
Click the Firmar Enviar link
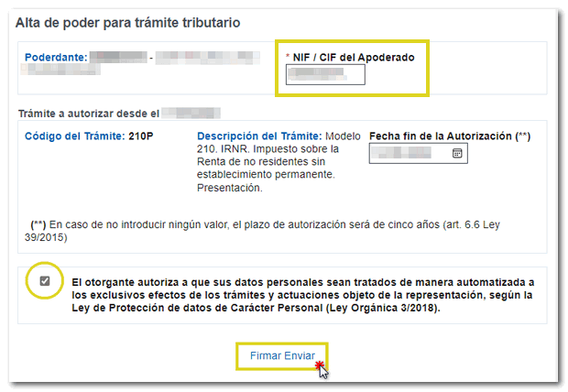pyautogui.click(x=280, y=354)
